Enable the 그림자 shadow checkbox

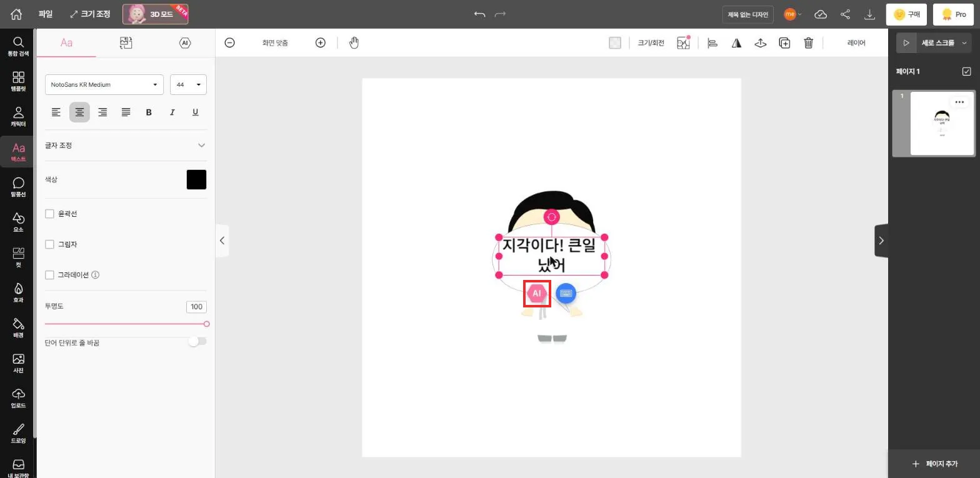49,244
